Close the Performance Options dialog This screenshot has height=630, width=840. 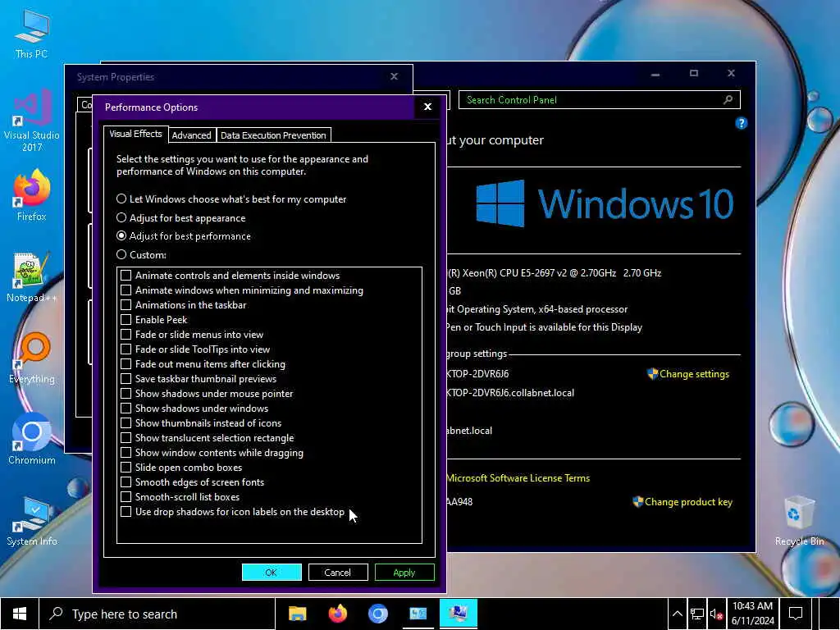tap(427, 107)
